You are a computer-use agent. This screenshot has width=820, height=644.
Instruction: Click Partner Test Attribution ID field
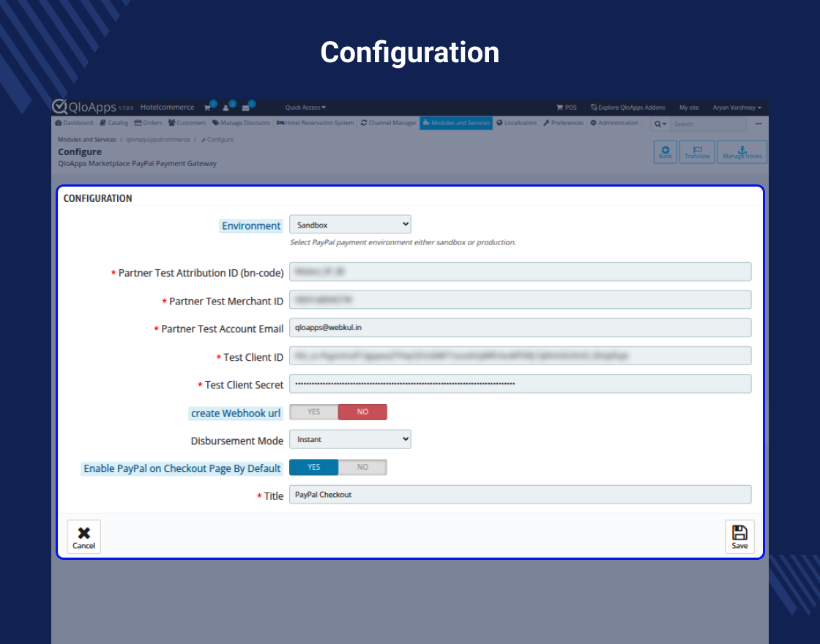click(521, 272)
